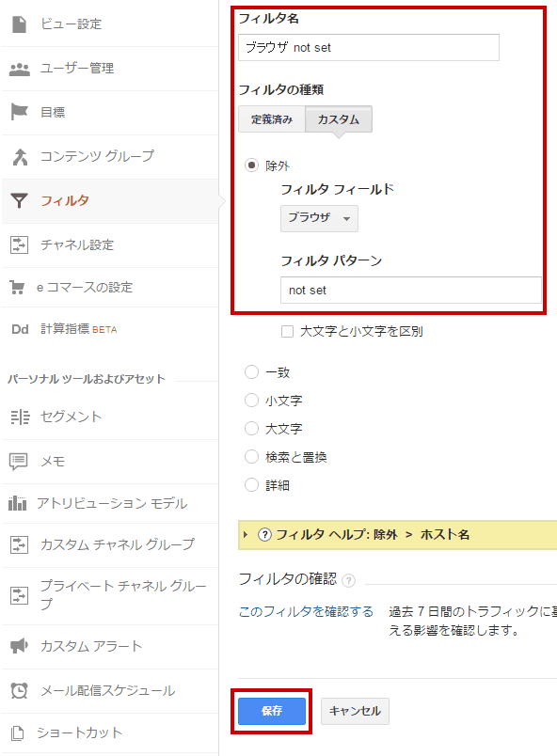Screen dimensions: 557x756
Task: Open ユーザー管理 via the people icon
Action: tap(20, 69)
